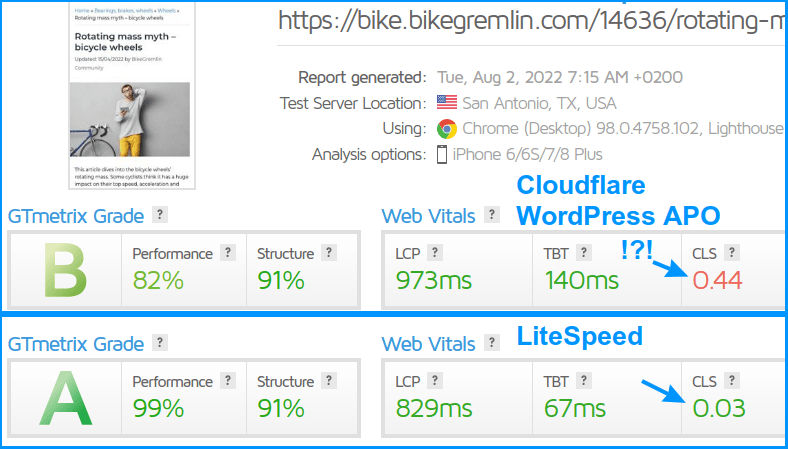Open help for TBT in Cloudflare report
Image resolution: width=788 pixels, height=449 pixels.
[583, 252]
